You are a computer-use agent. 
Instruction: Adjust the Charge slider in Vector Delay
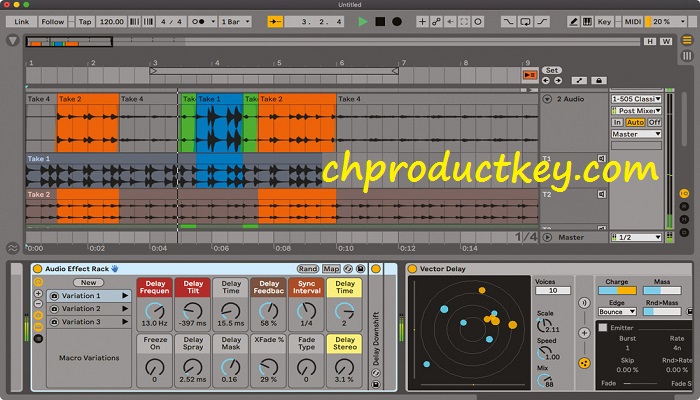[617, 291]
